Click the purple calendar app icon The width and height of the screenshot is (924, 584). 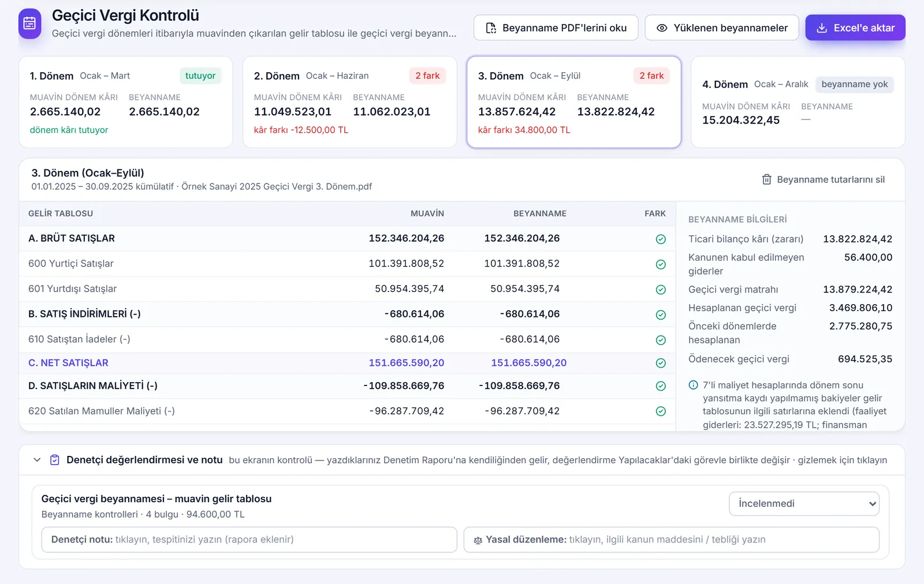pyautogui.click(x=30, y=24)
